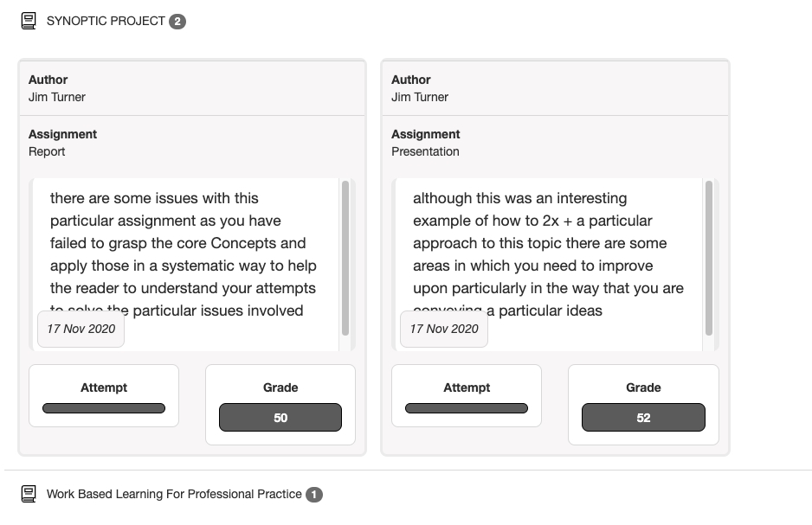Screen dimensions: 812x525
Task: Select the Presentation feedback text box
Action: (549, 265)
